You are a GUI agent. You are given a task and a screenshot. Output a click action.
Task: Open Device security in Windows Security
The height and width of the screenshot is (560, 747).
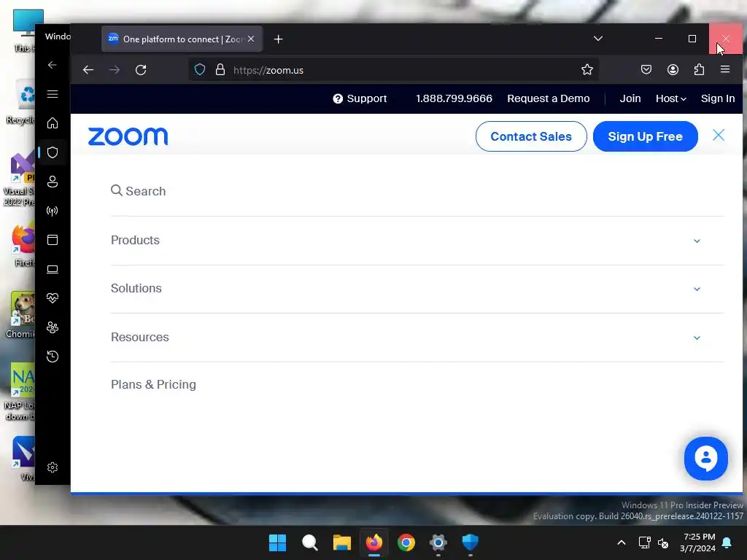point(53,269)
